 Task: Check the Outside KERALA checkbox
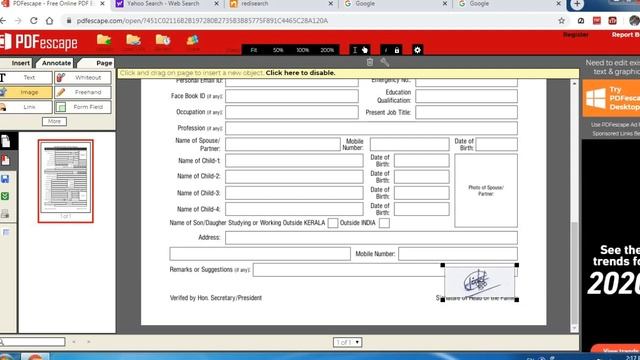pos(333,223)
